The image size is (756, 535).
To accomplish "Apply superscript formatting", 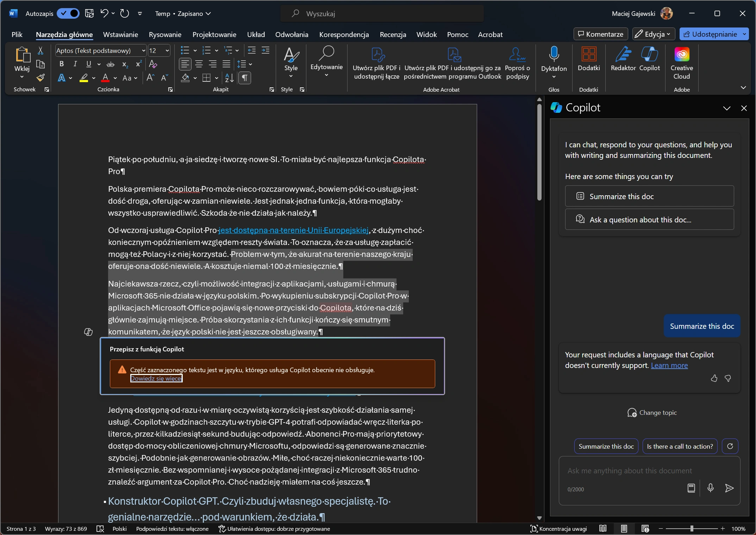I will [139, 64].
